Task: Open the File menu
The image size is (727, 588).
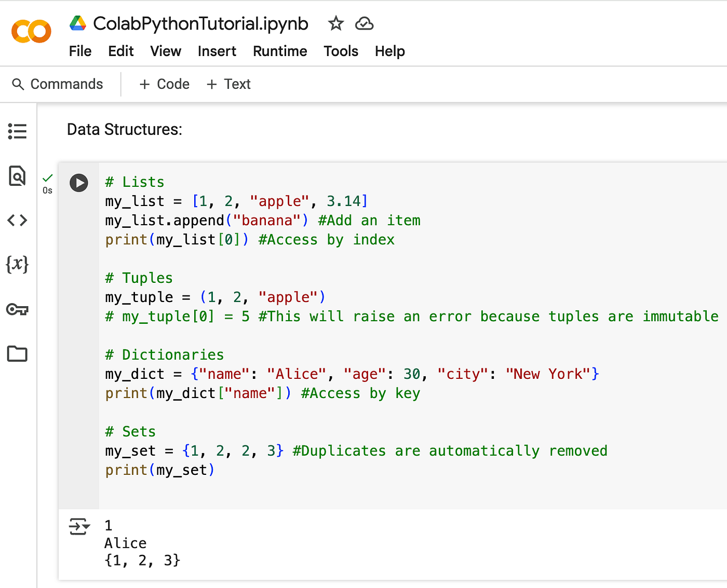Action: coord(80,51)
